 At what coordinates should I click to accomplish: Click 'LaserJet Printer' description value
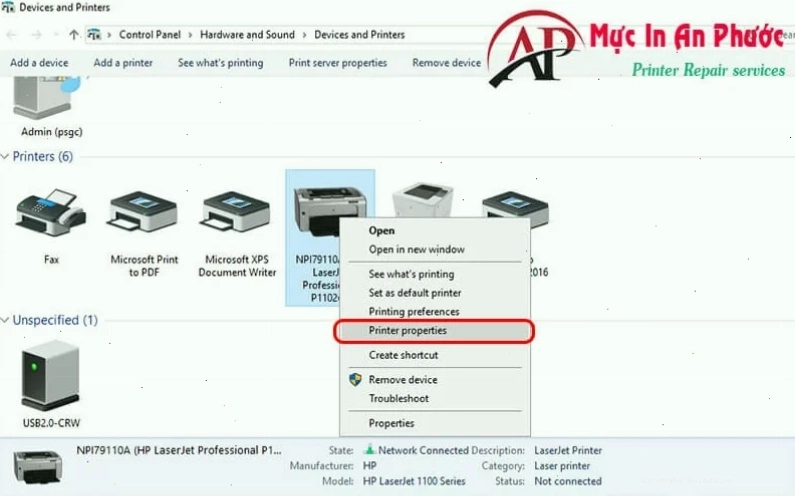coord(568,450)
